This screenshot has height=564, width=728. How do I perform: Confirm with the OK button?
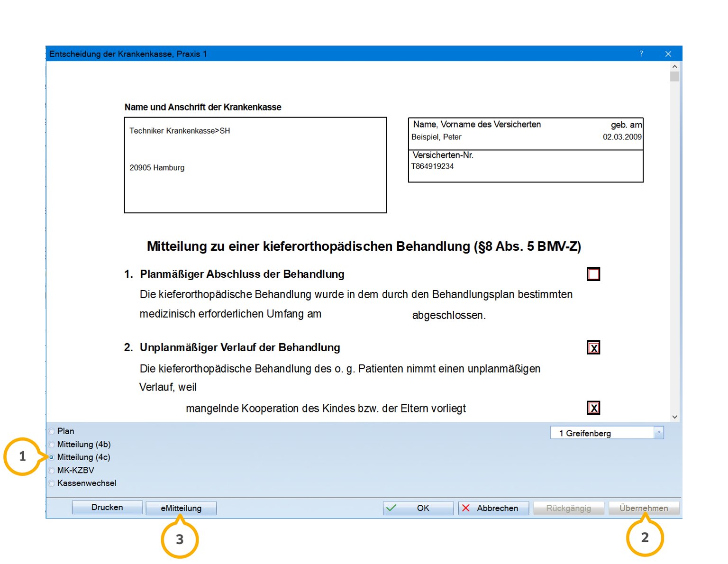click(x=418, y=508)
